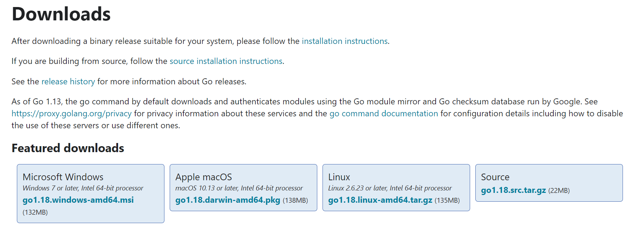644x234 pixels.
Task: Click the Featured downloads heading
Action: 68,148
